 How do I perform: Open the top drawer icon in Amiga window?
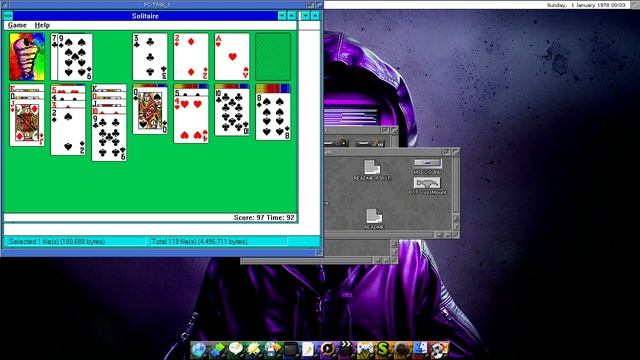[427, 167]
